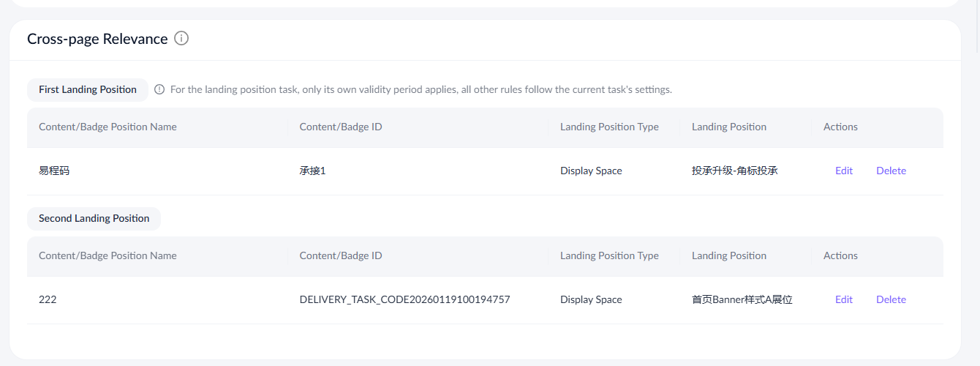The height and width of the screenshot is (366, 980).
Task: Click the name cell showing 222
Action: [x=48, y=299]
